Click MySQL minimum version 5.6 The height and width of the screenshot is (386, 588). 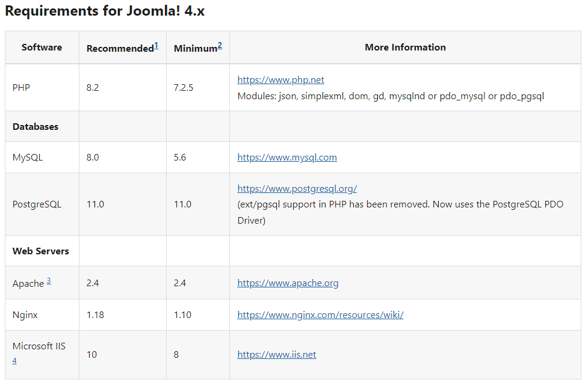pos(179,158)
